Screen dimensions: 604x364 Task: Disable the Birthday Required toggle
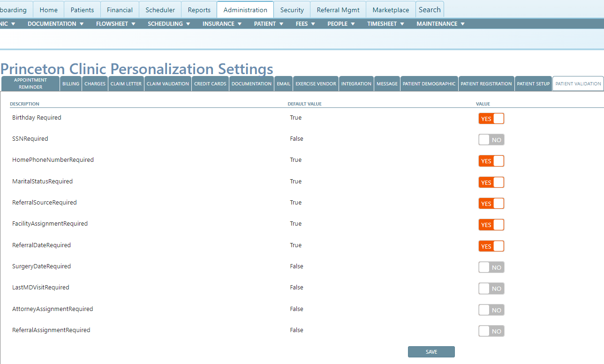coord(491,118)
